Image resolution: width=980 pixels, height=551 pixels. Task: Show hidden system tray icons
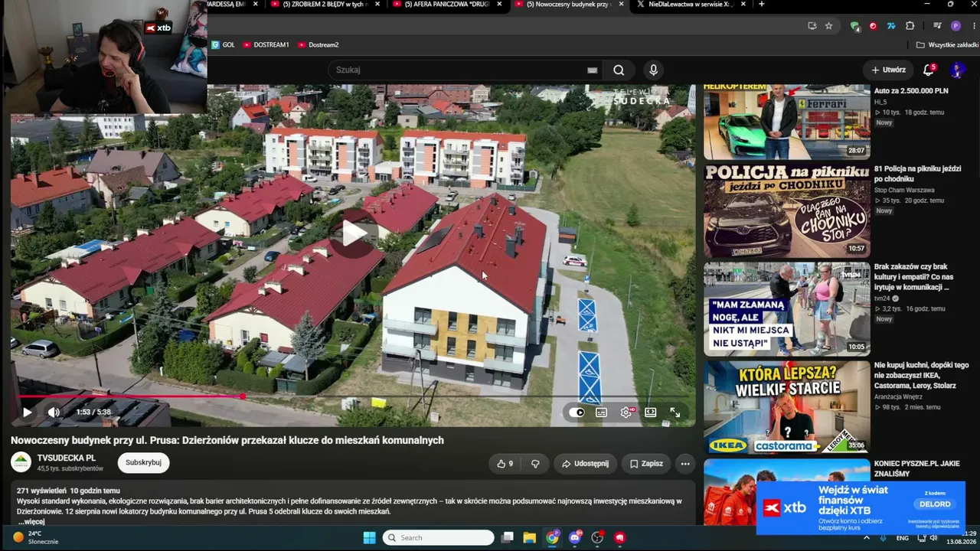tap(867, 538)
